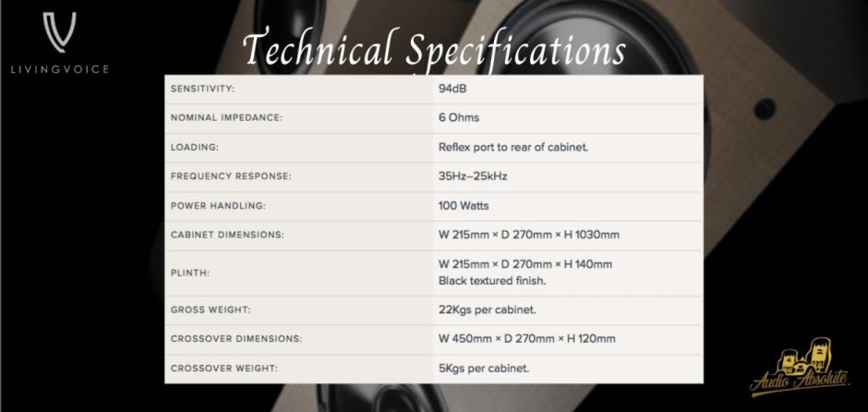Click the Technical Specifications heading
This screenshot has width=868, height=412.
point(433,49)
